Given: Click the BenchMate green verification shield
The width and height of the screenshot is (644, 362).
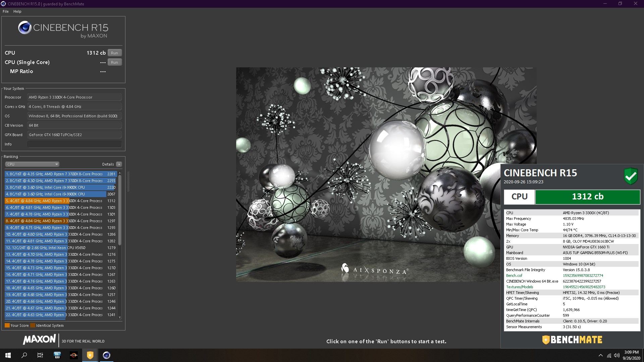Looking at the screenshot, I should [631, 176].
